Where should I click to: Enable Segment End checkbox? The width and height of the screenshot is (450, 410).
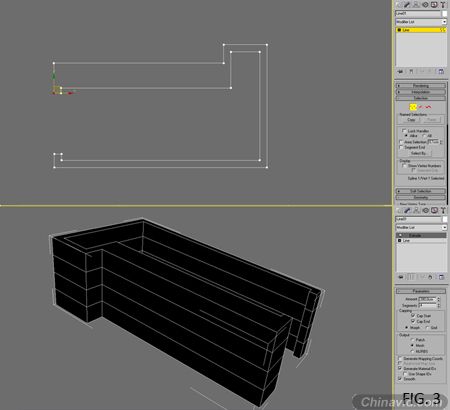coord(401,147)
